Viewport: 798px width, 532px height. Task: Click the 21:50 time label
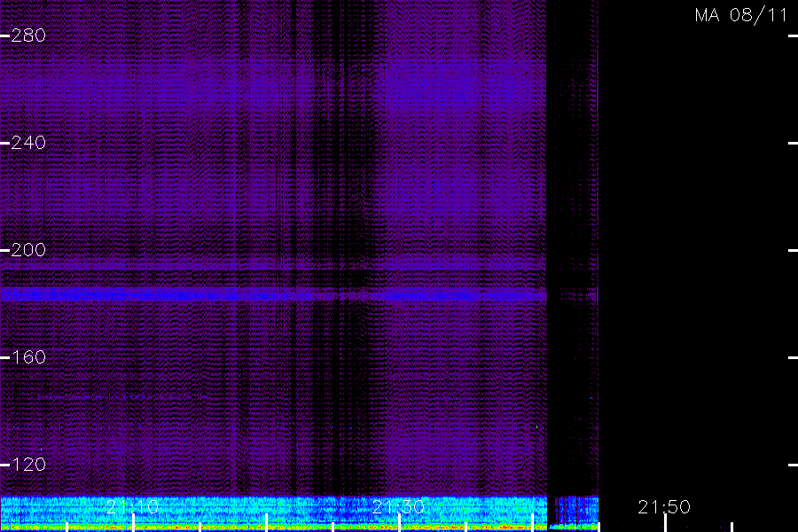[x=664, y=507]
